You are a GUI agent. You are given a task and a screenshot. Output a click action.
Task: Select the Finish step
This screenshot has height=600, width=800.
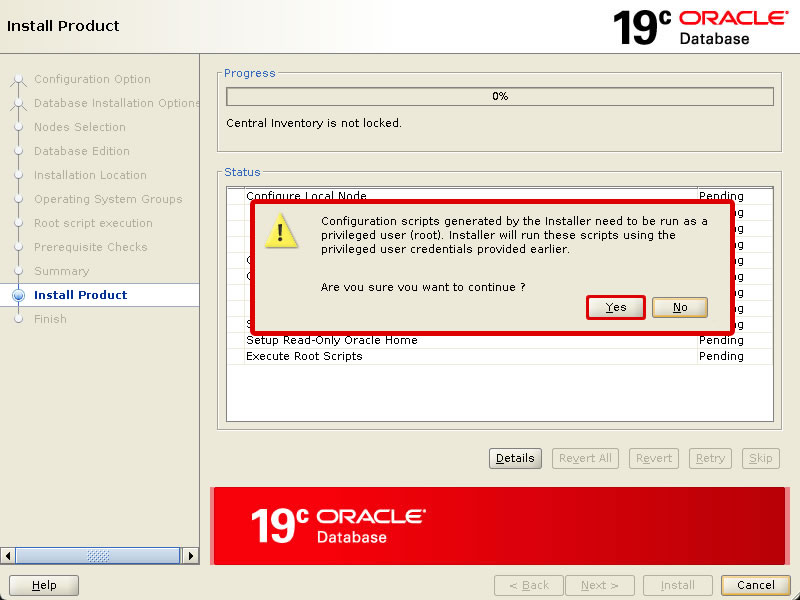(50, 319)
